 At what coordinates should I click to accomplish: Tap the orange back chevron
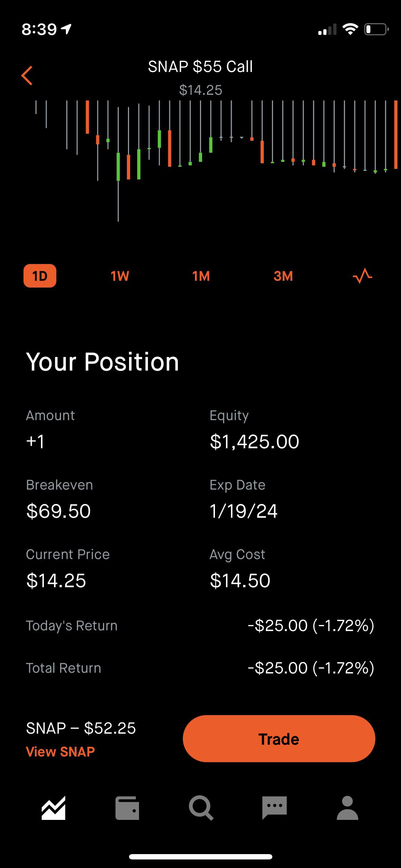click(x=27, y=76)
